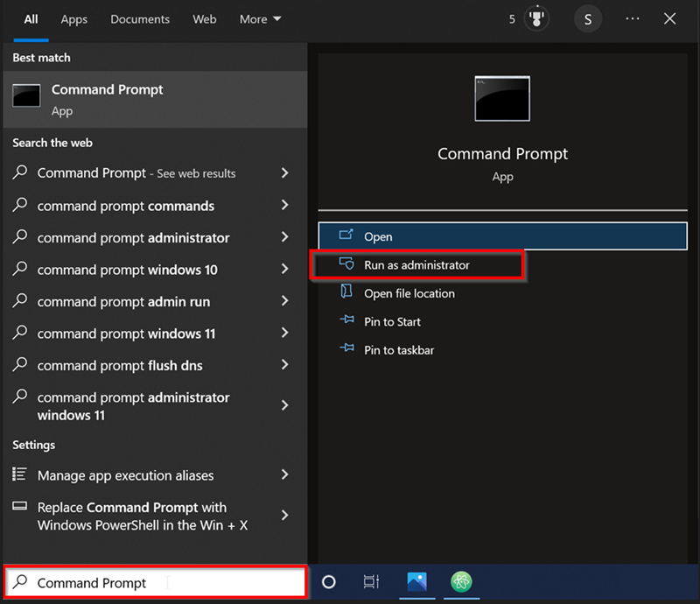Screen dimensions: 700x604
Task: Click the Cortana circle icon on taskbar
Action: (x=329, y=582)
